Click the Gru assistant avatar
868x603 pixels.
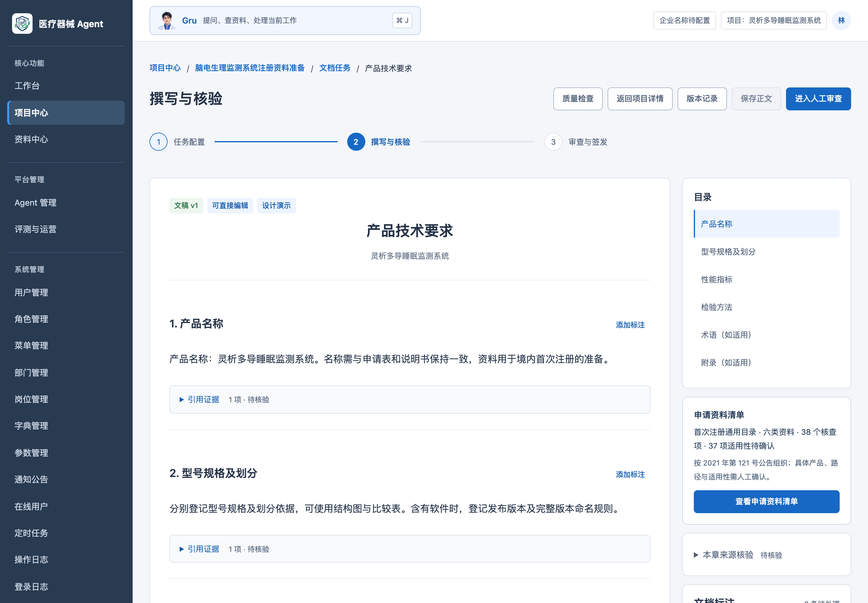pos(167,21)
